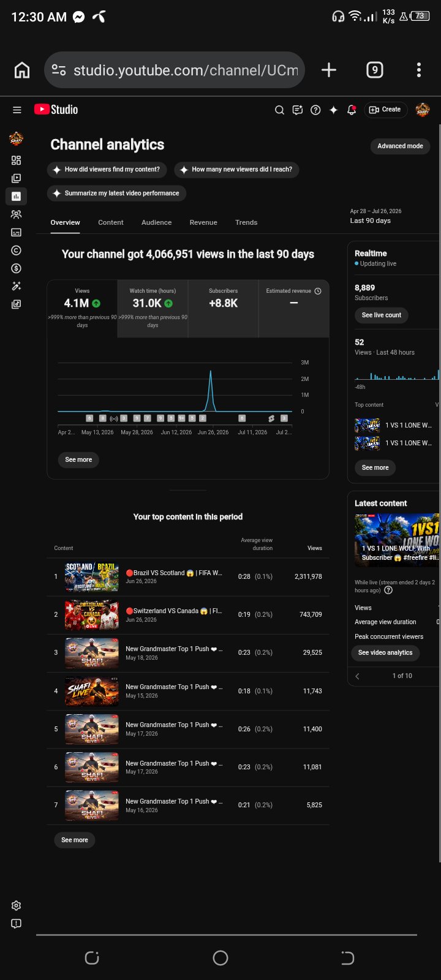
Task: Click See more in Realtime panel
Action: tap(375, 468)
